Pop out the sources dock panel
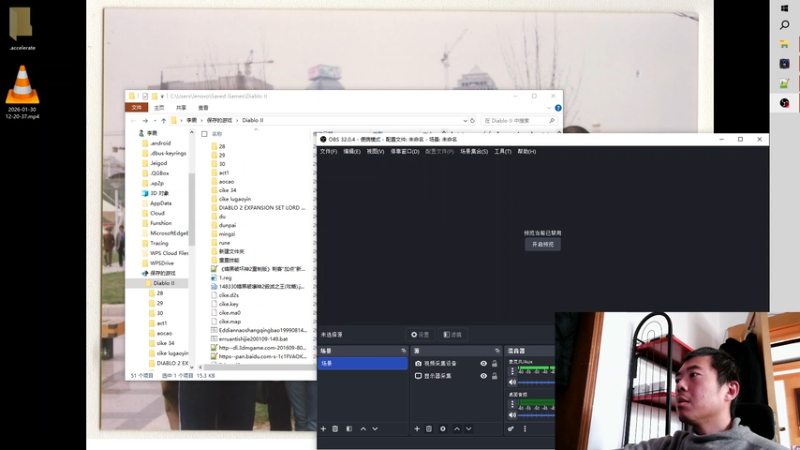Screen dimensions: 800x450 (x=497, y=351)
